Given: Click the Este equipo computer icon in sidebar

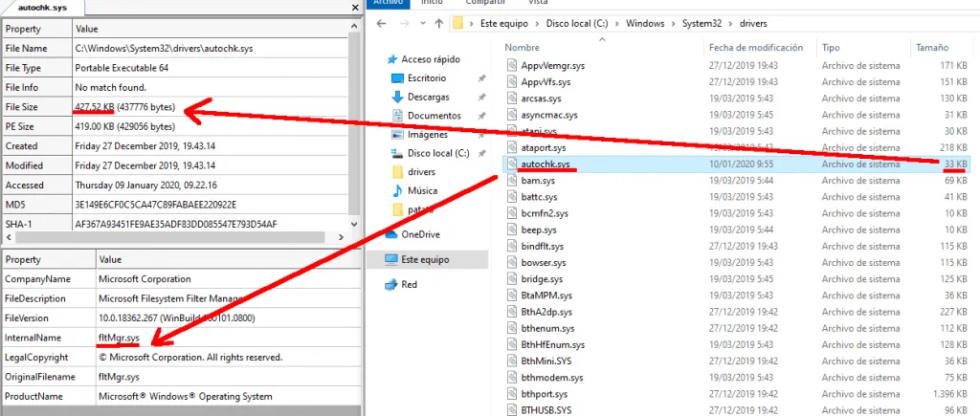Looking at the screenshot, I should pyautogui.click(x=391, y=260).
